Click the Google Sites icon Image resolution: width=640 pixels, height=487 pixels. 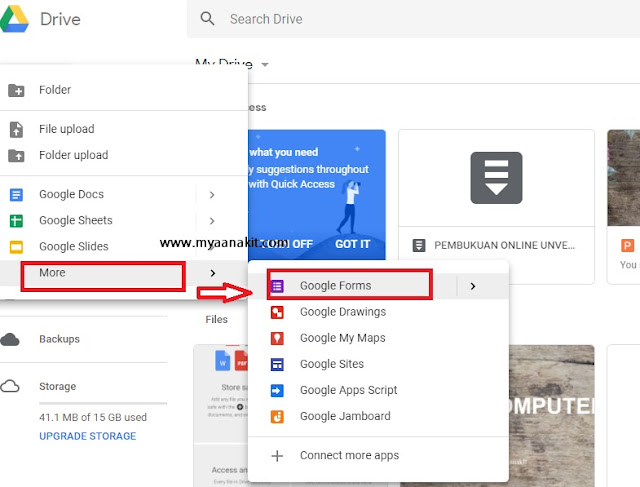point(278,364)
